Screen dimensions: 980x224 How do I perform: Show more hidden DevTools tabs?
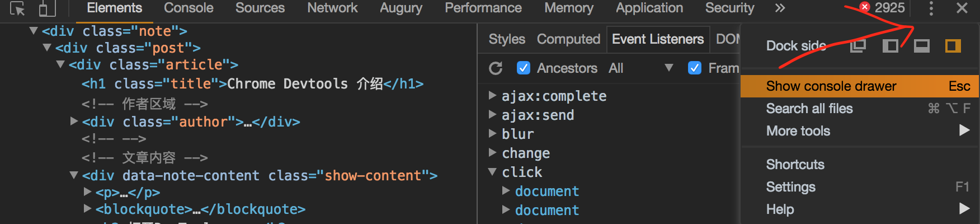click(x=780, y=8)
